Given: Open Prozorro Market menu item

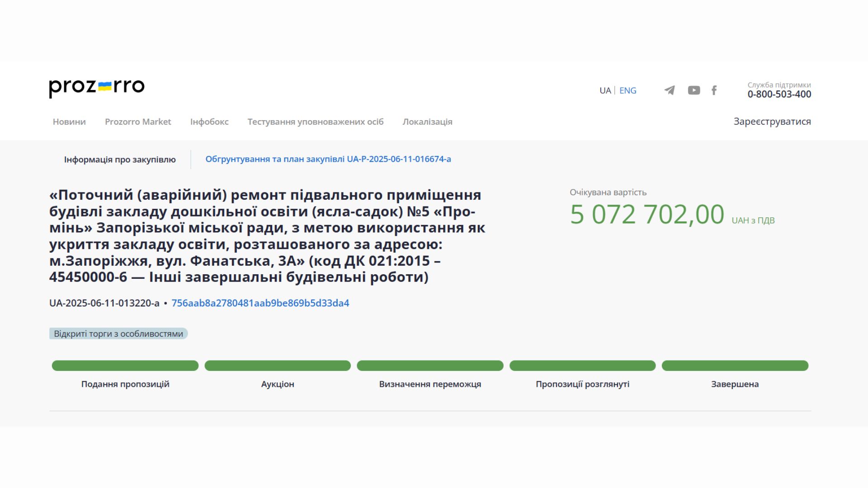Looking at the screenshot, I should pos(138,122).
